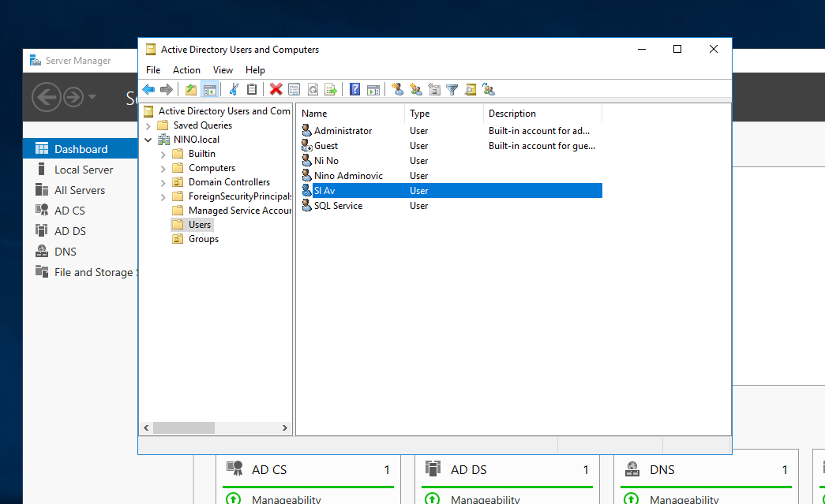Collapse the NINO.local domain node
This screenshot has height=504, width=825.
148,140
